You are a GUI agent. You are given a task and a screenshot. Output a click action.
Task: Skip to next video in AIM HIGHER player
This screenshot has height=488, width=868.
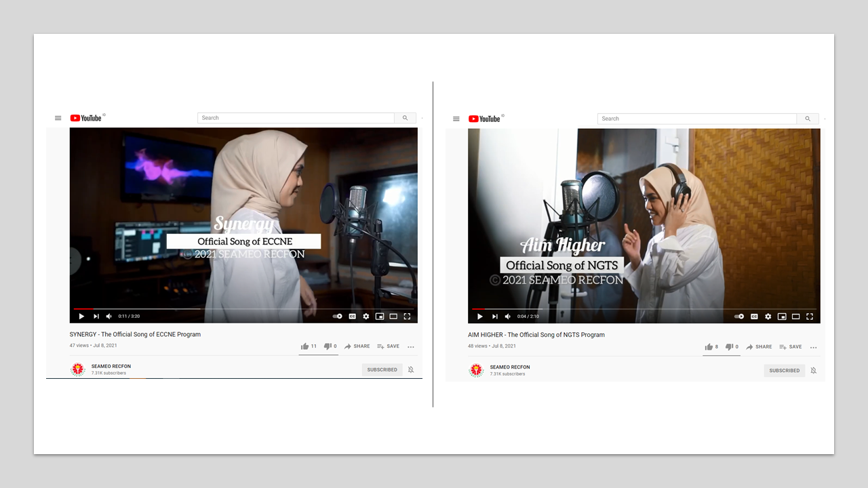click(494, 317)
